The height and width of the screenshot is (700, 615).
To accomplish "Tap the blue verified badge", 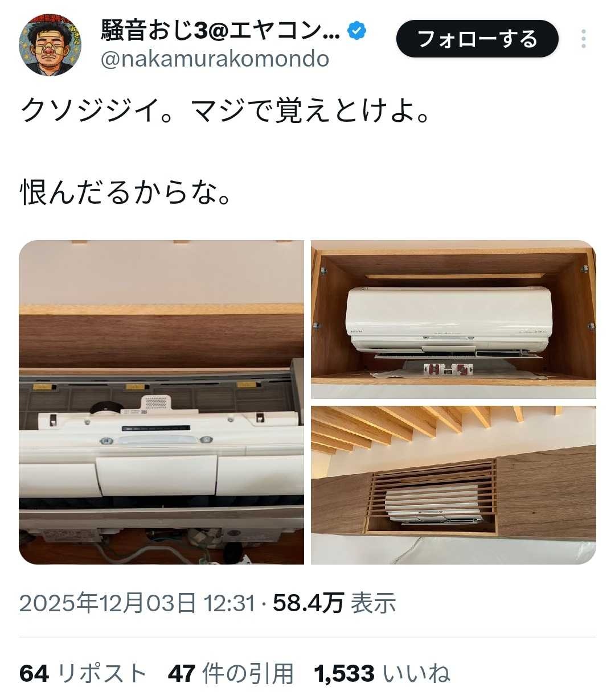I will pyautogui.click(x=357, y=31).
